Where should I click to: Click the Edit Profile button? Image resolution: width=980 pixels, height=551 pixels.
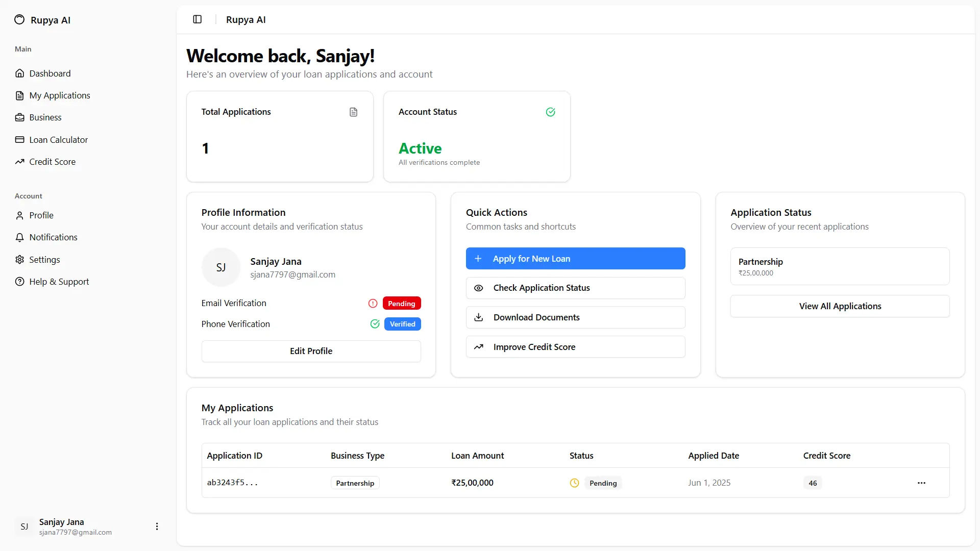point(311,351)
